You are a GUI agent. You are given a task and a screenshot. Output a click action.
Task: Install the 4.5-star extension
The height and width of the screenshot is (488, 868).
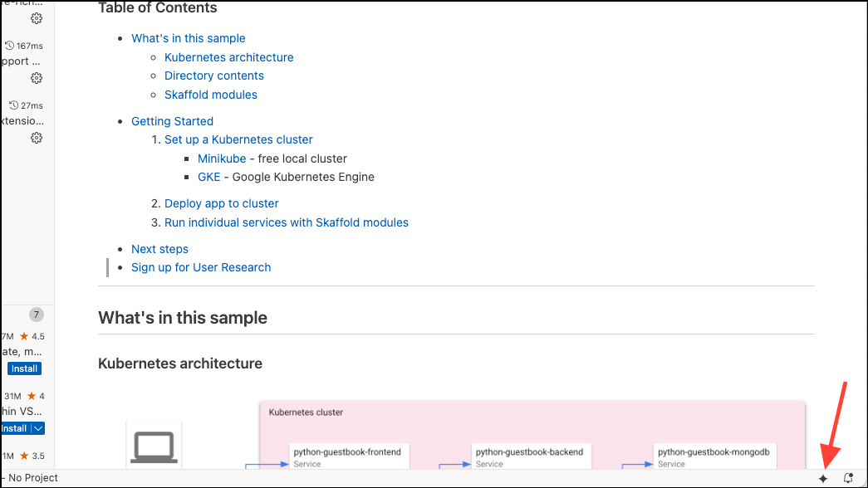(23, 368)
